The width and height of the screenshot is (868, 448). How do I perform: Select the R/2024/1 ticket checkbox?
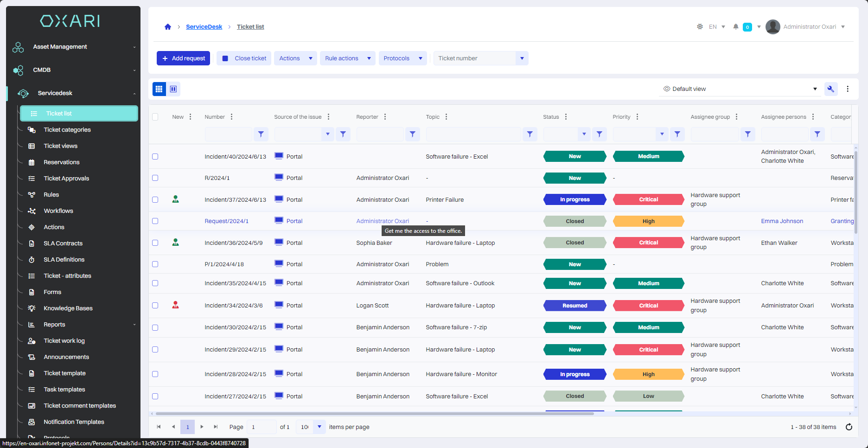(x=155, y=178)
